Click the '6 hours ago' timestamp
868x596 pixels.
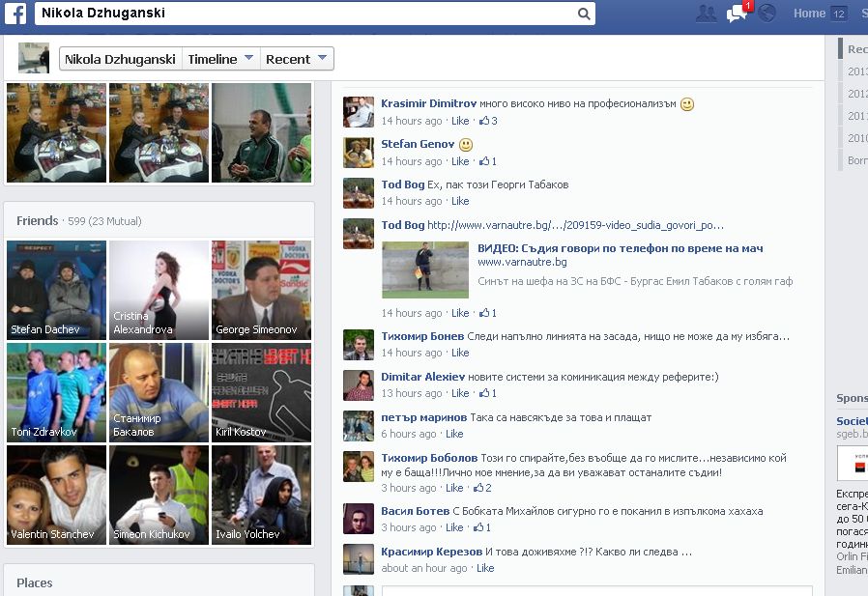(x=409, y=434)
